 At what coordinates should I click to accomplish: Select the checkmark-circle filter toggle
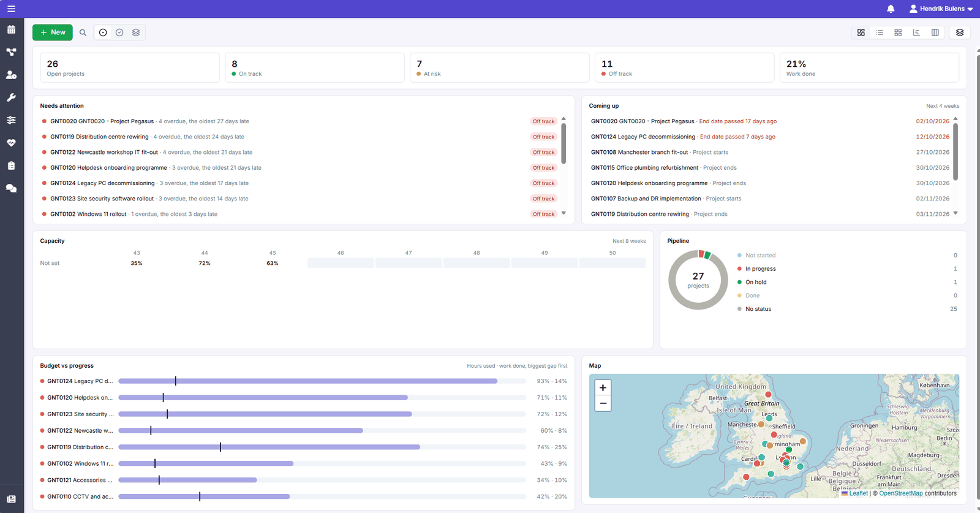coord(119,32)
